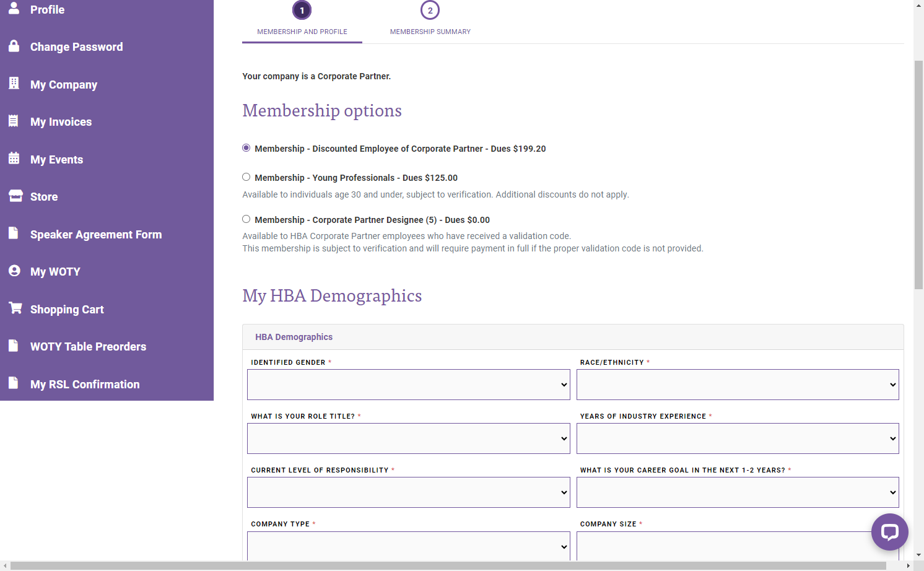
Task: Select Discounted Employee of Corporate Partner membership
Action: pyautogui.click(x=246, y=148)
